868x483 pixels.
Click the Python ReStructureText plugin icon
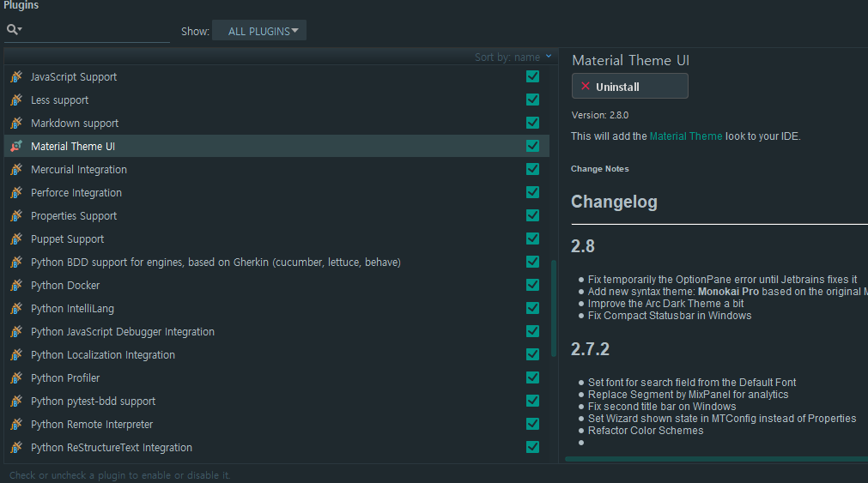coord(16,447)
